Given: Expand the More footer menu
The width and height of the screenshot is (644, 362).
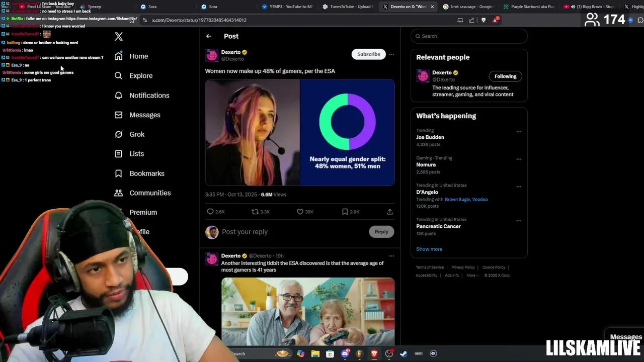Looking at the screenshot, I should [472, 276].
